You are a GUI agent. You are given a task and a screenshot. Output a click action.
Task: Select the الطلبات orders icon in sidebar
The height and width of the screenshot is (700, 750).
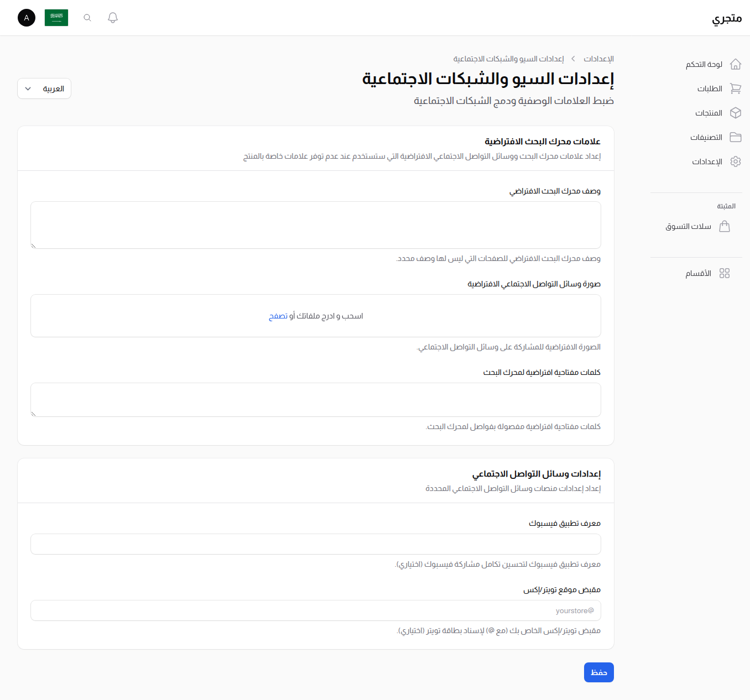[736, 88]
